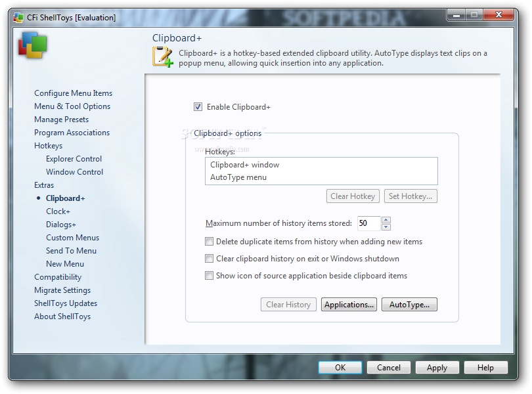The height and width of the screenshot is (394, 532).
Task: Select Clipboard+ window in hotkeys list
Action: (321, 165)
